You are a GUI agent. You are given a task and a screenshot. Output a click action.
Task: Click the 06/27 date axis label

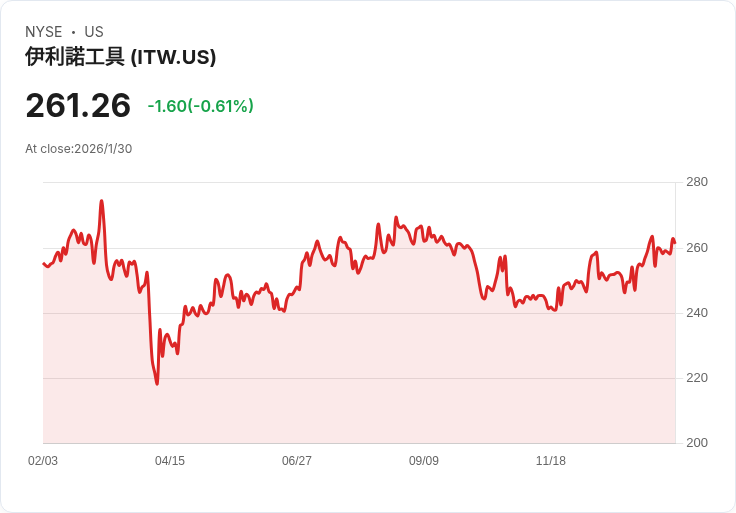click(297, 461)
